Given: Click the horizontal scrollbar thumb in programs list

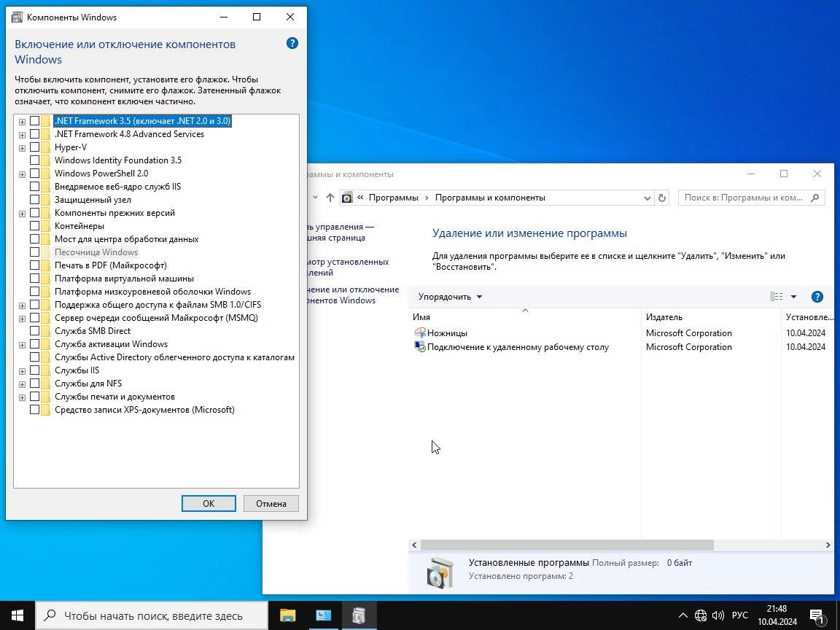Looking at the screenshot, I should 567,545.
